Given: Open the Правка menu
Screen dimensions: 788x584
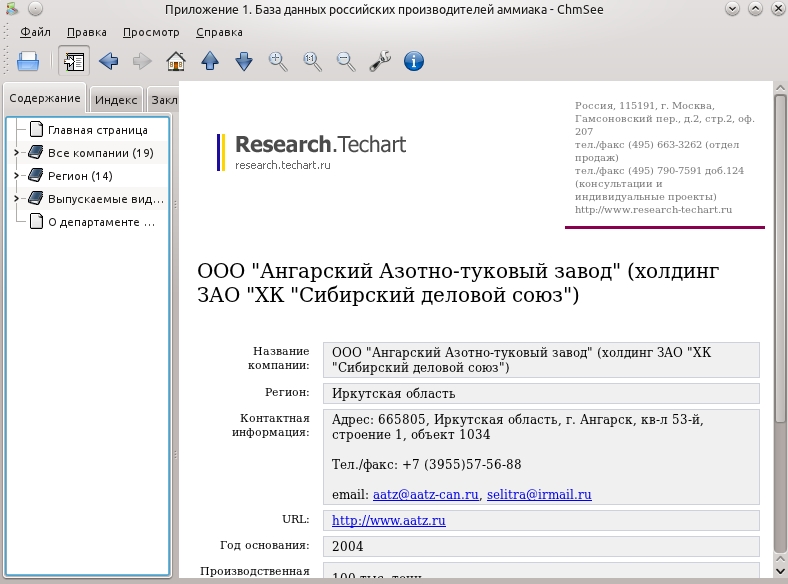Looking at the screenshot, I should (86, 32).
